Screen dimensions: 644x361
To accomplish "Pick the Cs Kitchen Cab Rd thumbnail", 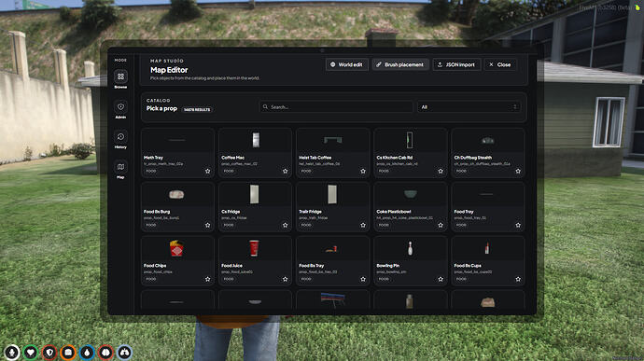I will pos(410,140).
